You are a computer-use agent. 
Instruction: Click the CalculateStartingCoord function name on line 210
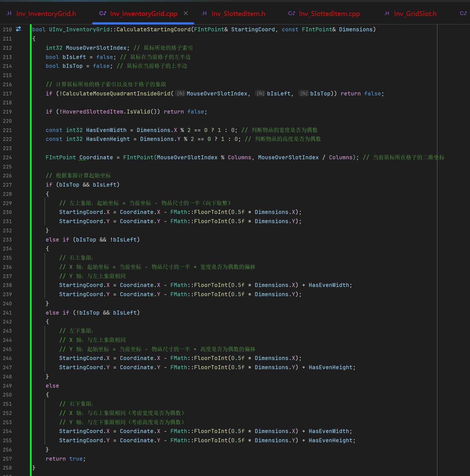(154, 29)
